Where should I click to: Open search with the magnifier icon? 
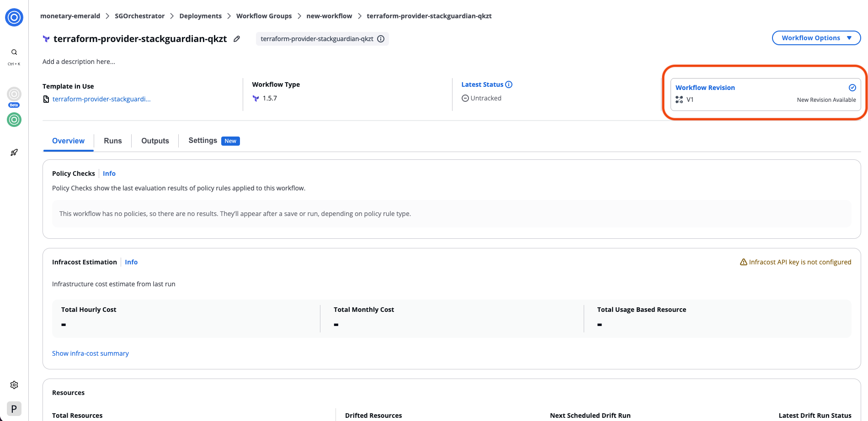[14, 52]
